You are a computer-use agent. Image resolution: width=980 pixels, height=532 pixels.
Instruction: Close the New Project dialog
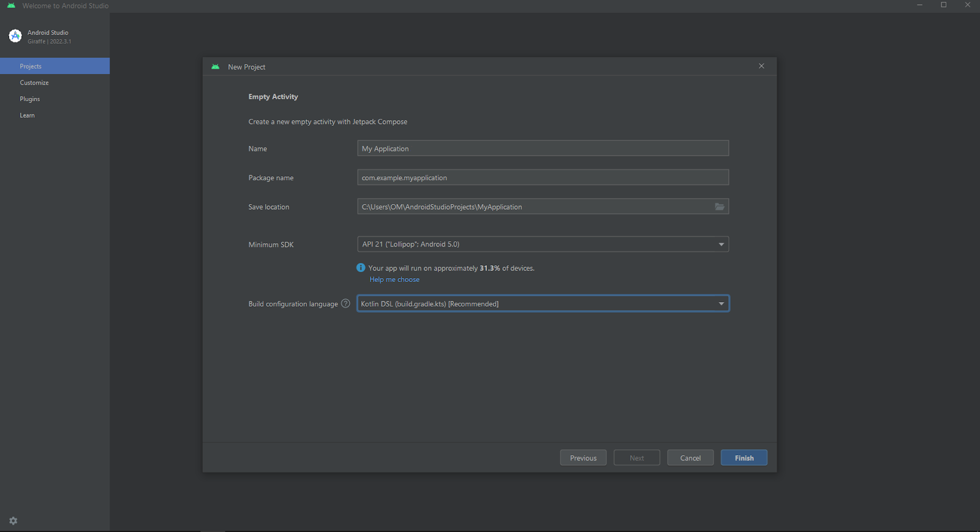761,66
